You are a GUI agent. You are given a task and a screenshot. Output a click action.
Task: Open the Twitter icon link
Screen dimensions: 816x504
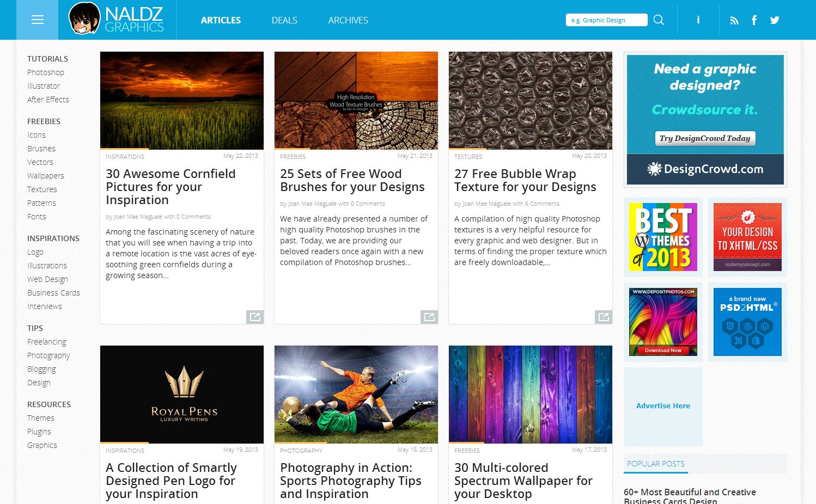coord(775,20)
